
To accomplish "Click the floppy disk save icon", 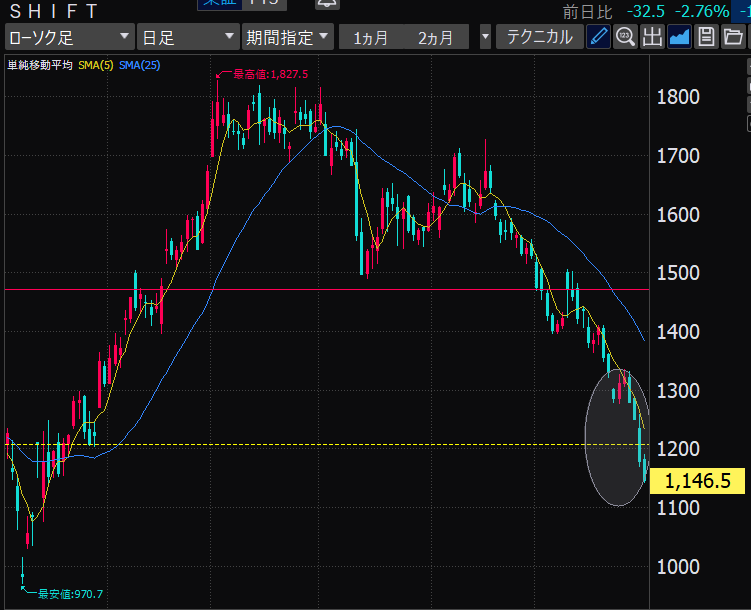I will pyautogui.click(x=706, y=38).
